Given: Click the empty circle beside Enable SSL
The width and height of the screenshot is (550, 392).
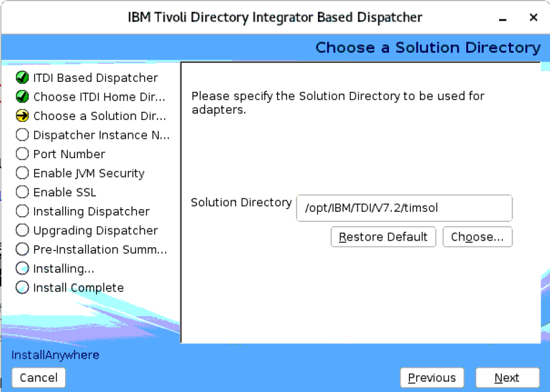Looking at the screenshot, I should pyautogui.click(x=22, y=192).
